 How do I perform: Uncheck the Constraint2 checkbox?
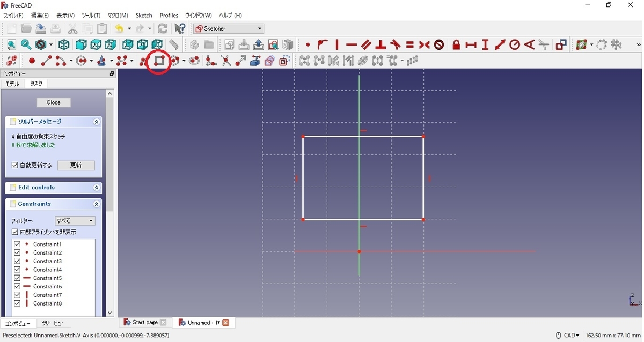pos(17,252)
